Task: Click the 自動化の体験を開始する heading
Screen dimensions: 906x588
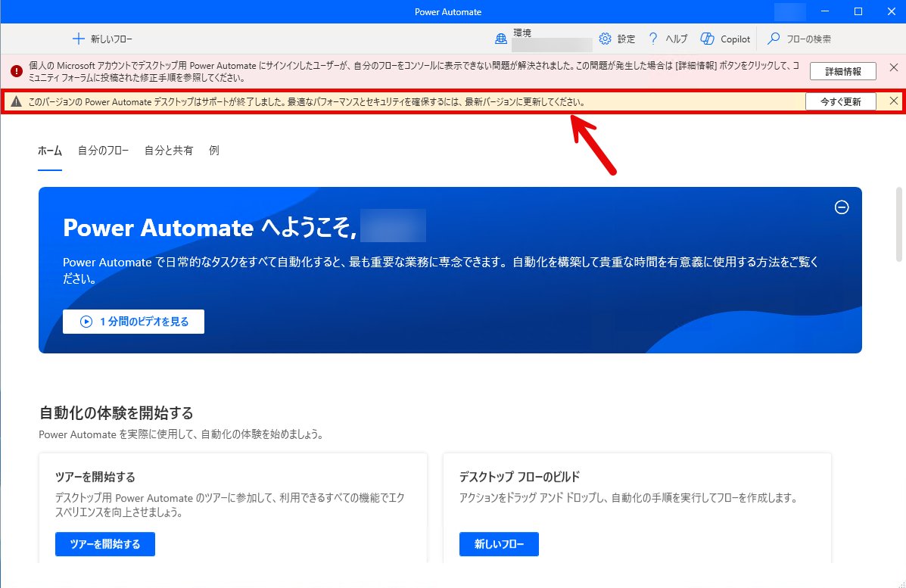Action: (x=116, y=413)
